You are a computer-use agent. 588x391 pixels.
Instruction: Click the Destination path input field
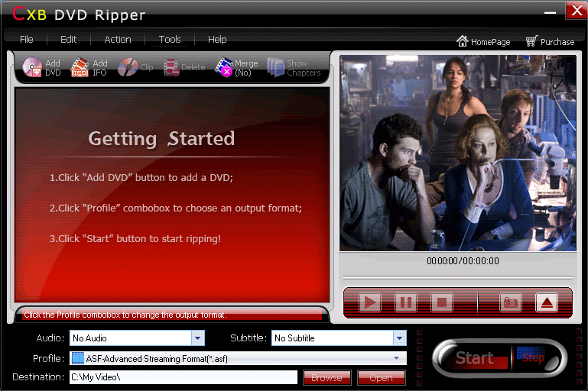pyautogui.click(x=184, y=377)
